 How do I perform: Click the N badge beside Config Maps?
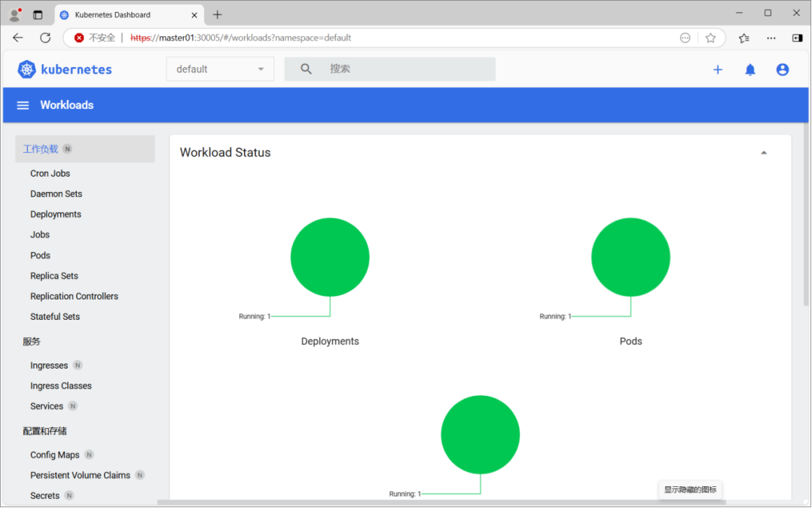[x=89, y=455]
